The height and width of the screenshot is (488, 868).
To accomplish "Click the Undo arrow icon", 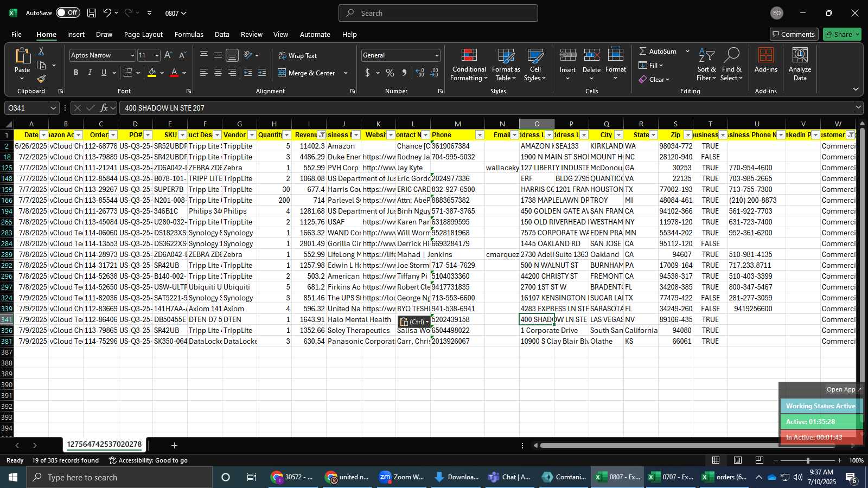I will [x=107, y=13].
